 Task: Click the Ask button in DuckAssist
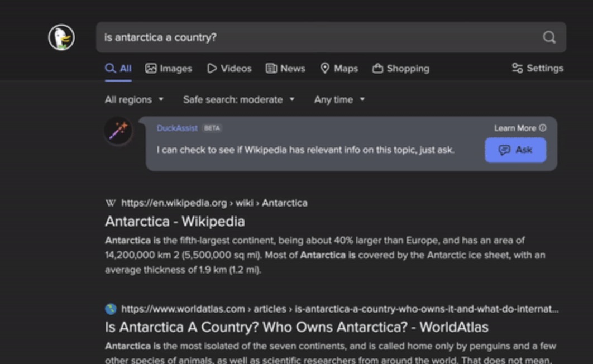[x=515, y=150]
